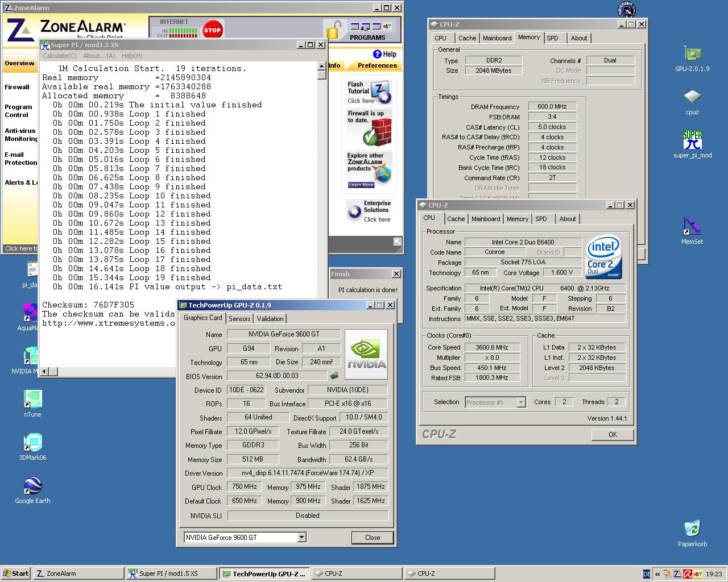Click the Super PI horizontal scrollbar left arrow
Image resolution: width=728 pixels, height=582 pixels.
(44, 371)
